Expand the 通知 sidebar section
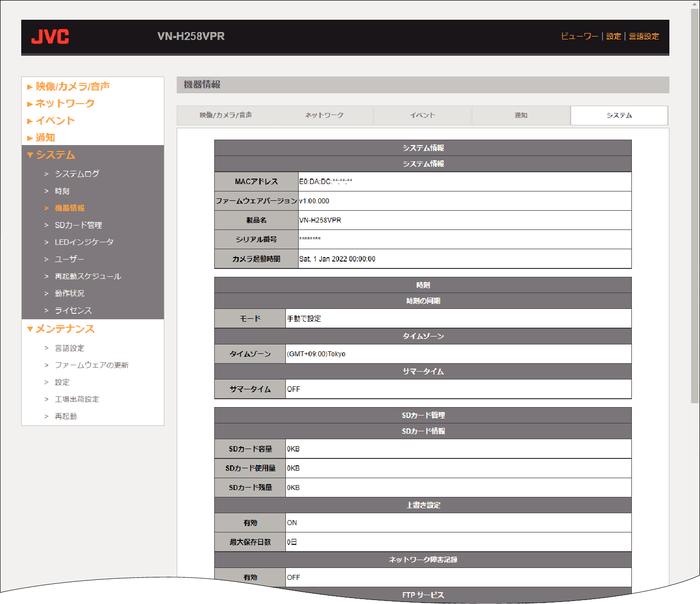 (41, 138)
